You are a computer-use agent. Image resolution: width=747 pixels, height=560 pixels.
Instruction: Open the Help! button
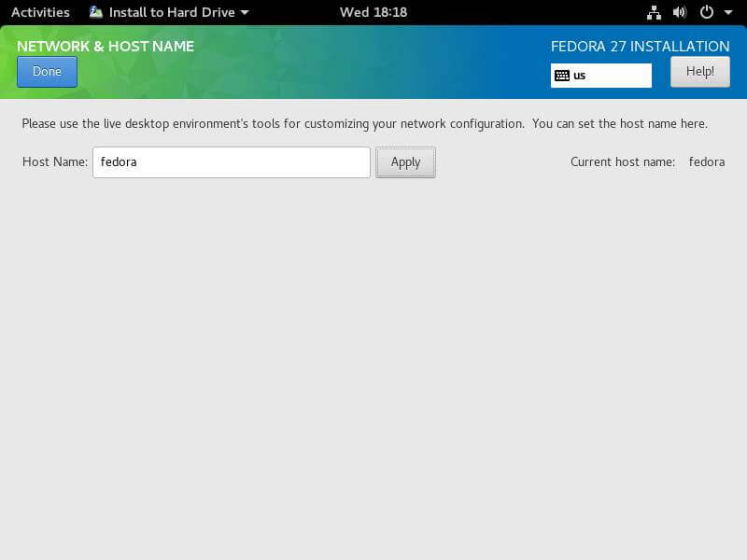coord(699,72)
